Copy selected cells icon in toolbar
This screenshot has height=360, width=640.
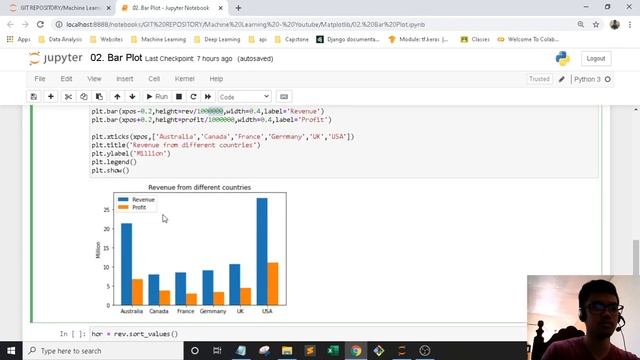tap(84, 97)
